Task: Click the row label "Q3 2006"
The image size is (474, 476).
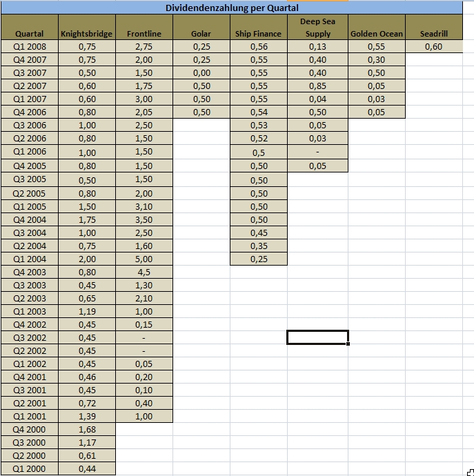Action: (30, 125)
